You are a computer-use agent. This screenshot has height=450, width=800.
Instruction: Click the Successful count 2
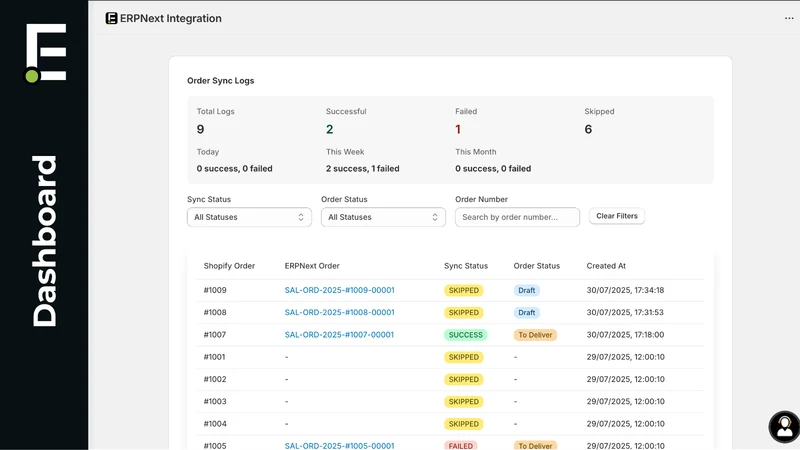[x=330, y=129]
